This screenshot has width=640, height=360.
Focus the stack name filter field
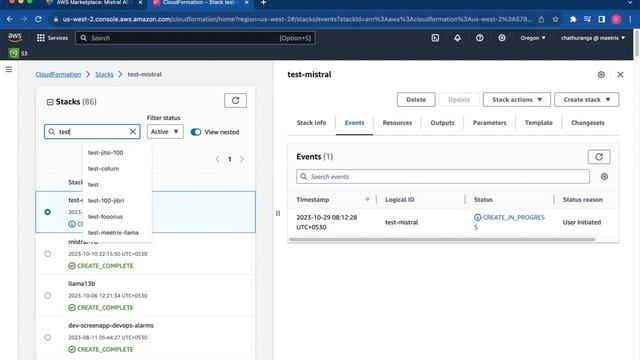tap(92, 131)
